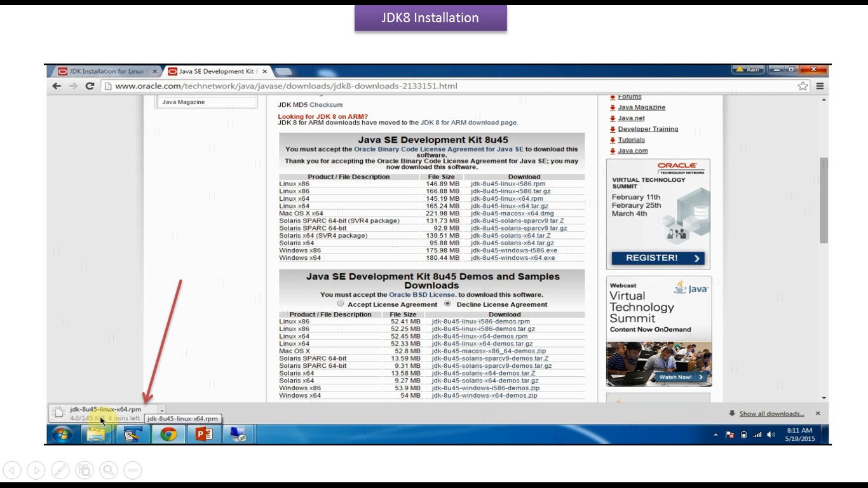Download jdk-8u45-linux-x64.tar.gz

point(509,206)
